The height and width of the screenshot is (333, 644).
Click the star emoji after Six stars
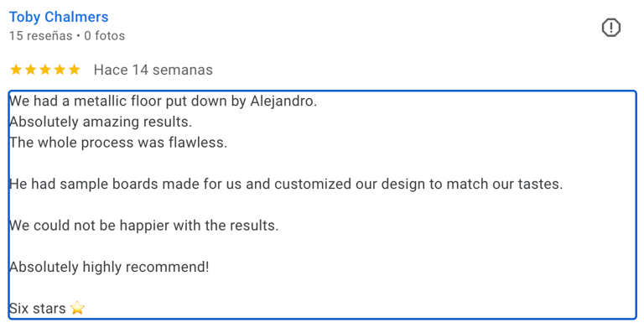click(77, 308)
